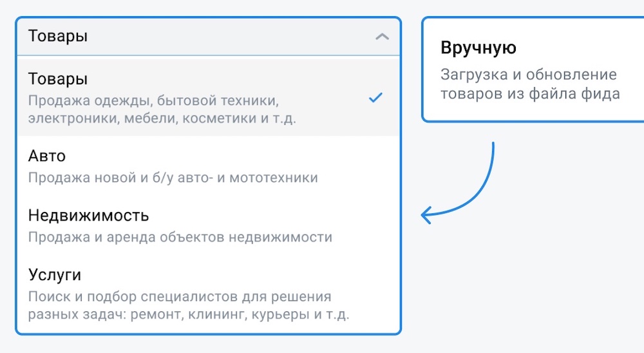Click "электроники, мебели, косметики и т.д." line
The width and height of the screenshot is (644, 353).
[x=162, y=119]
